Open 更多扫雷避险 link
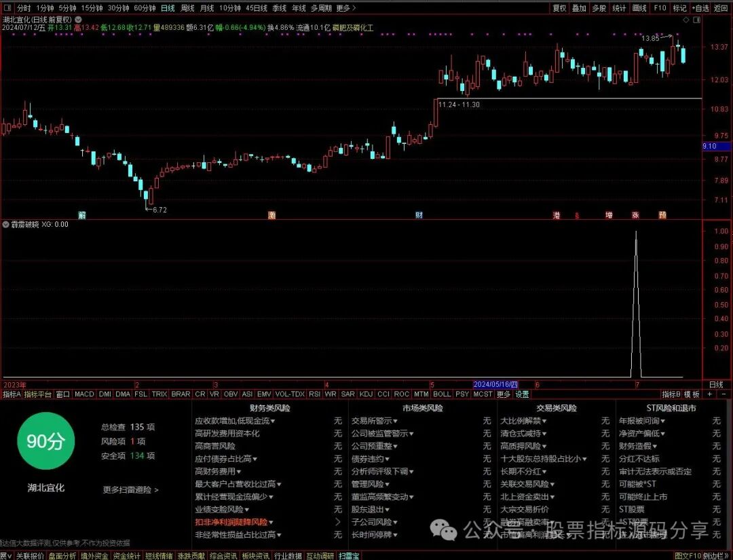 pos(130,489)
